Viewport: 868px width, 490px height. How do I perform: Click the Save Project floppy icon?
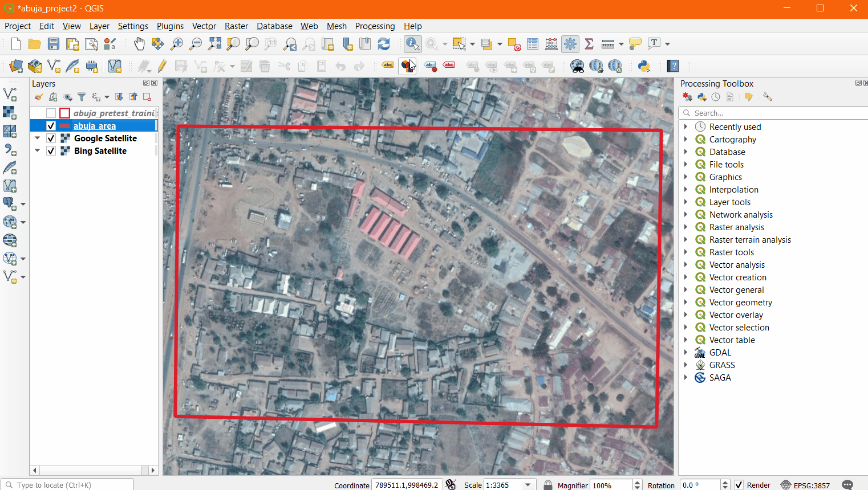click(54, 44)
